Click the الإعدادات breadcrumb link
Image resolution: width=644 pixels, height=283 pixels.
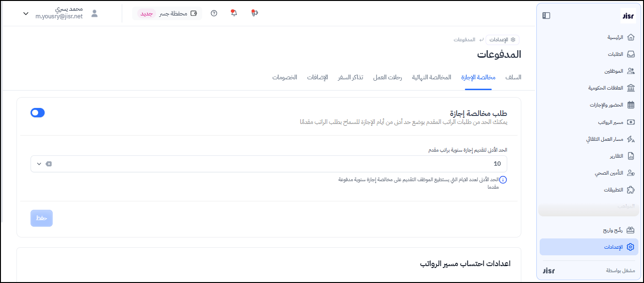(502, 40)
